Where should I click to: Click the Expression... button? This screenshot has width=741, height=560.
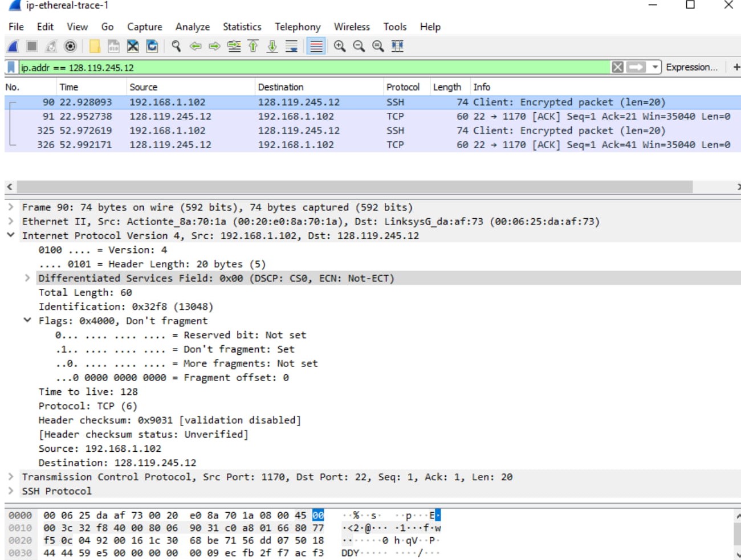pos(691,67)
